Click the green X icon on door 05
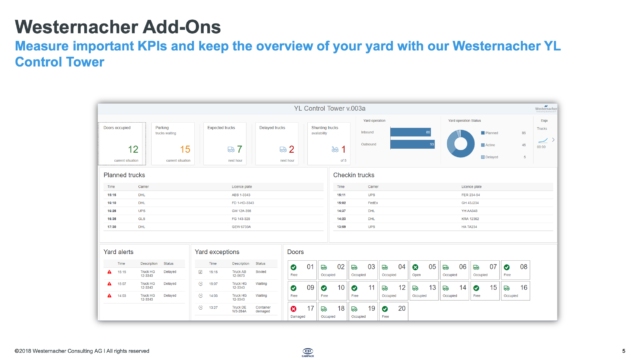 click(x=416, y=267)
